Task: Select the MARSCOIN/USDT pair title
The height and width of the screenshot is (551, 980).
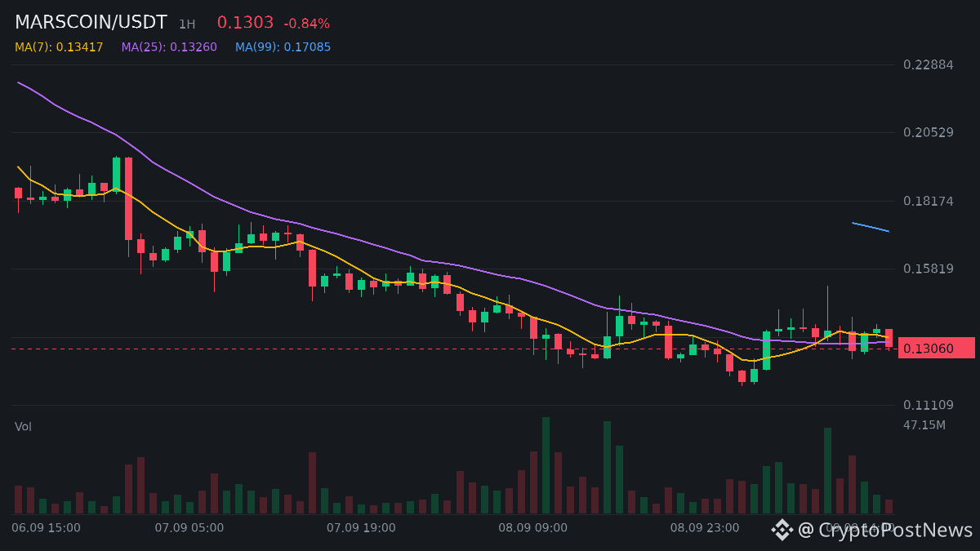Action: click(91, 23)
